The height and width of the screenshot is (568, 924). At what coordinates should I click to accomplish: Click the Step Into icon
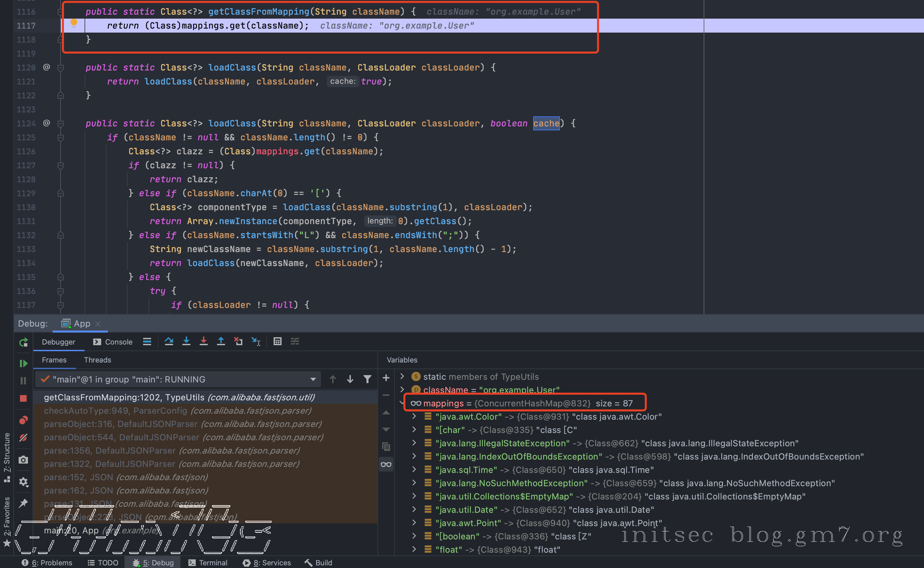pos(186,342)
